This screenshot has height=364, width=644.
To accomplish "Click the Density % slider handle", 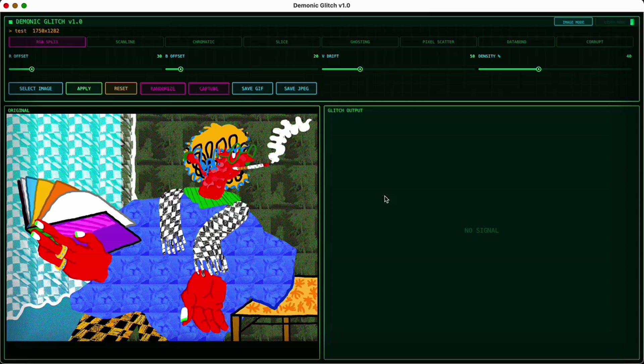I will [538, 69].
